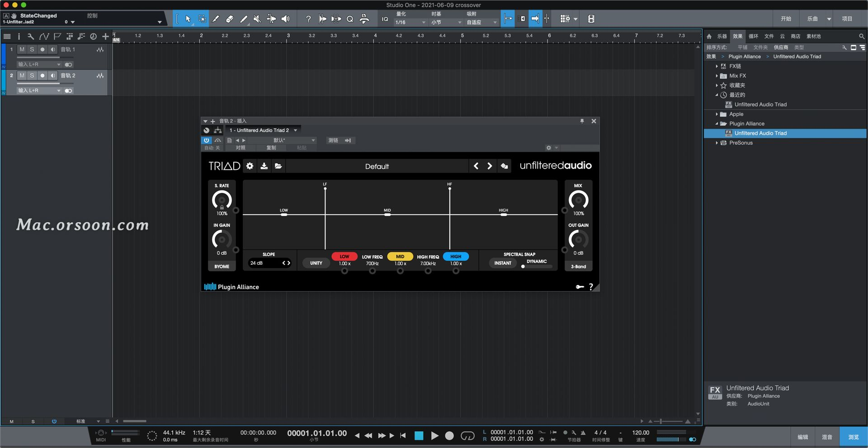Adjust the Triad MIX knob

[x=578, y=200]
